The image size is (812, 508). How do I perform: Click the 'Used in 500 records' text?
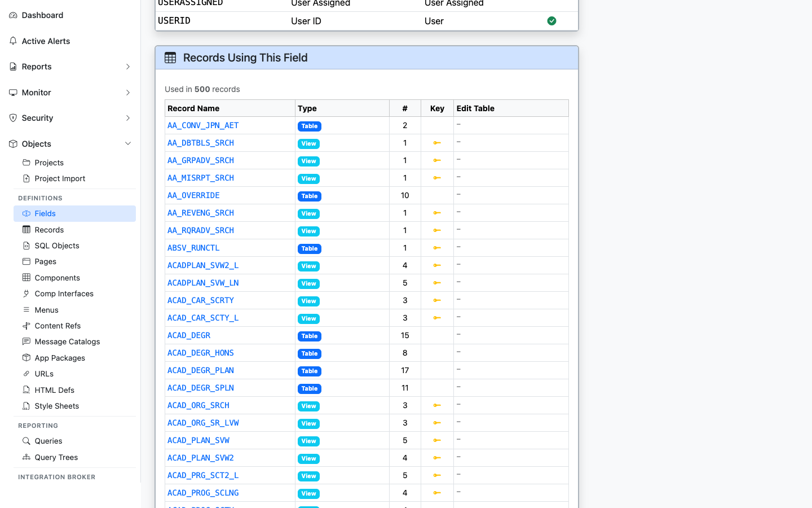(x=202, y=89)
